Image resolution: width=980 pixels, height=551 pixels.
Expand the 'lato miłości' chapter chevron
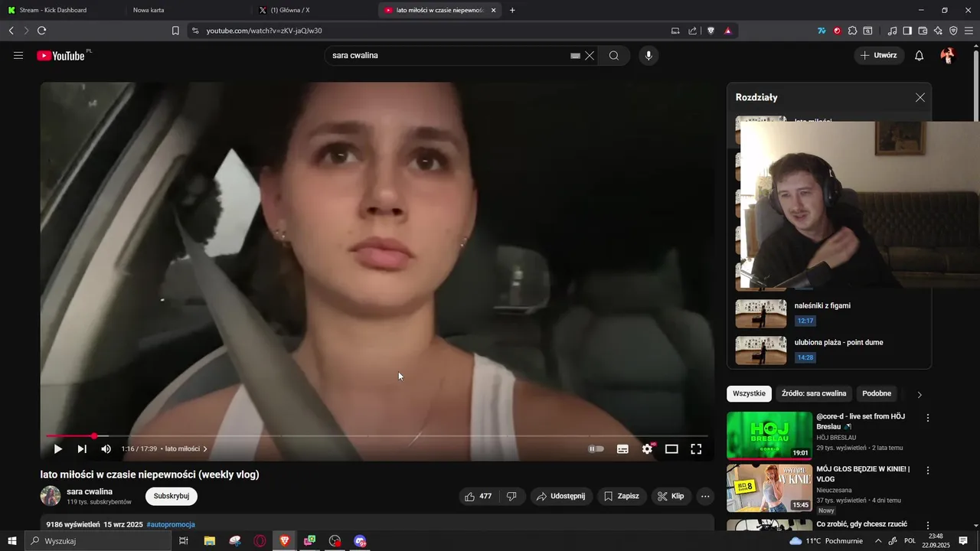205,449
